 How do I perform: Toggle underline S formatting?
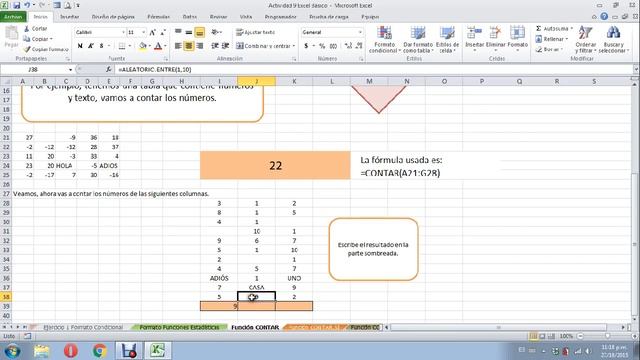coord(101,46)
